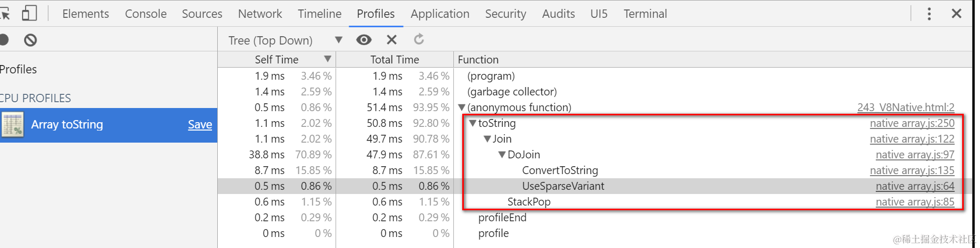Click the restore all functions reload icon

[419, 40]
